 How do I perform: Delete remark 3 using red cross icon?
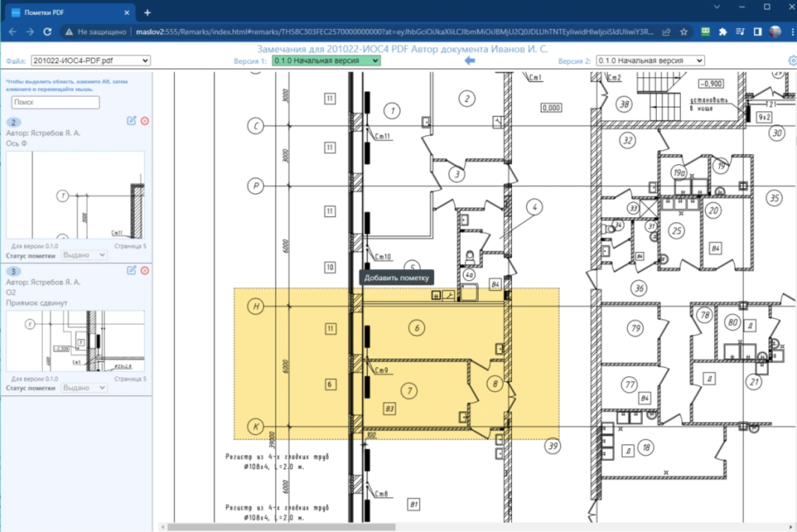tap(145, 270)
